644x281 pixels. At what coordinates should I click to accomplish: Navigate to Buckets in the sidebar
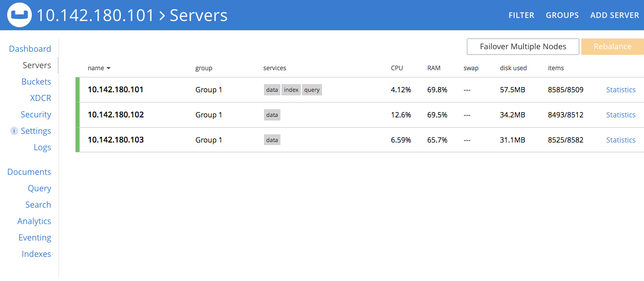[x=36, y=82]
